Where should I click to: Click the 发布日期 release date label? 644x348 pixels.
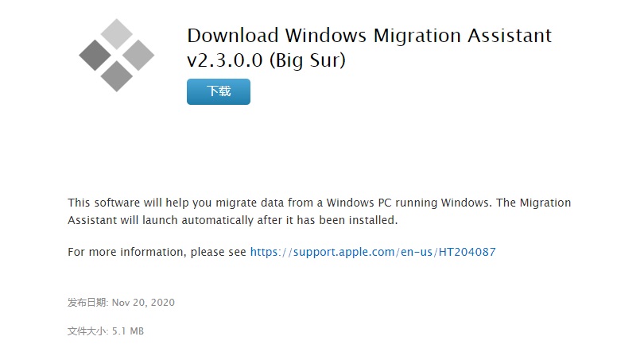point(87,303)
